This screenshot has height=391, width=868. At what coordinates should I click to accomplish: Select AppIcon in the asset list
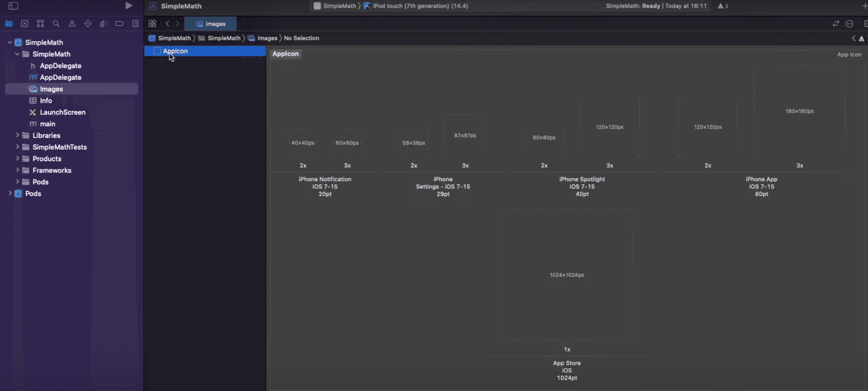pos(175,51)
